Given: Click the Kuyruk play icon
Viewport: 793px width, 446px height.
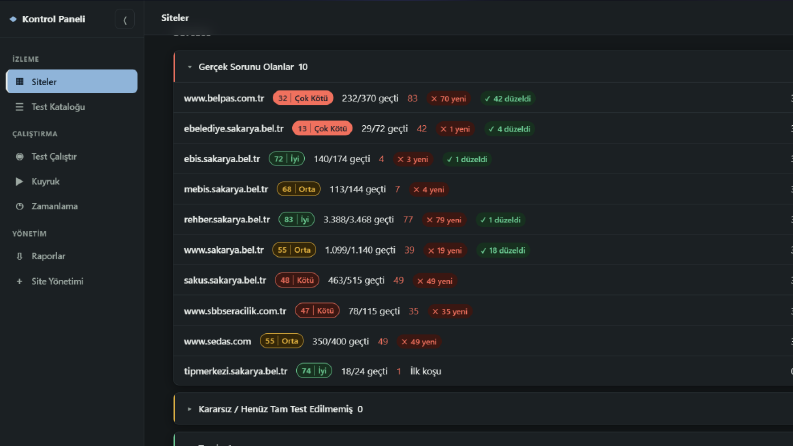Looking at the screenshot, I should (x=20, y=182).
